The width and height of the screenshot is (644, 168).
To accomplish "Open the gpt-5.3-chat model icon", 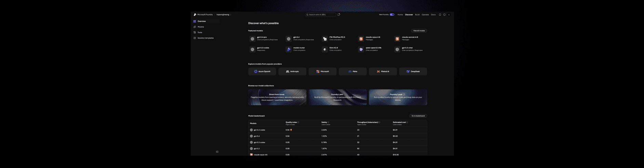I will pos(397,50).
